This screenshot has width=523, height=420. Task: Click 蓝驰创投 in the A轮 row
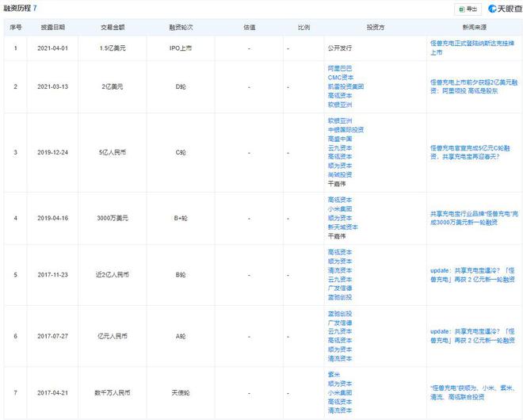[x=339, y=313]
